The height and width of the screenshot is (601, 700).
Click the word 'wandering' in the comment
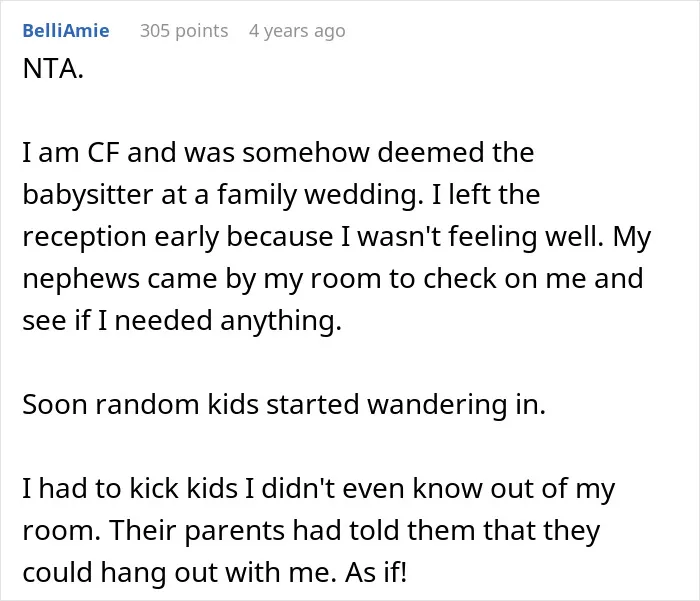tap(437, 405)
